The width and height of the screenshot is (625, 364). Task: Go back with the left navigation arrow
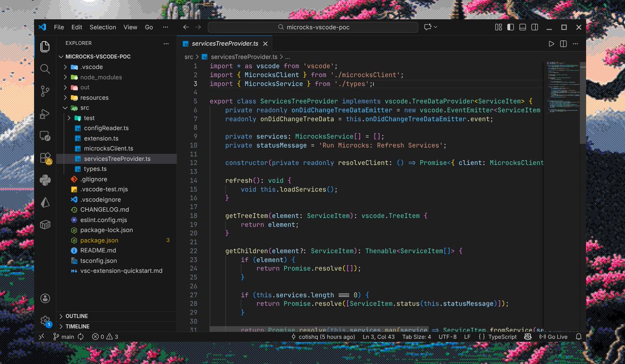[186, 27]
